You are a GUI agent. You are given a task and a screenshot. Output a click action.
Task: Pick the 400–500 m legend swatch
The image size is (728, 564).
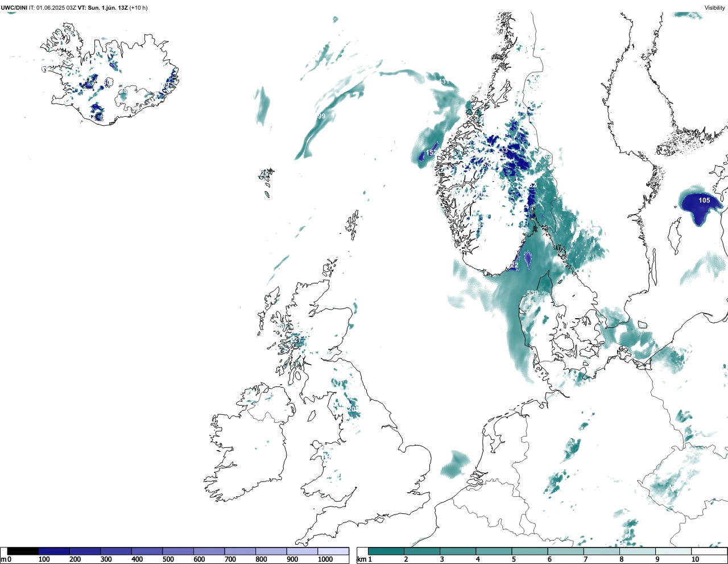147,551
